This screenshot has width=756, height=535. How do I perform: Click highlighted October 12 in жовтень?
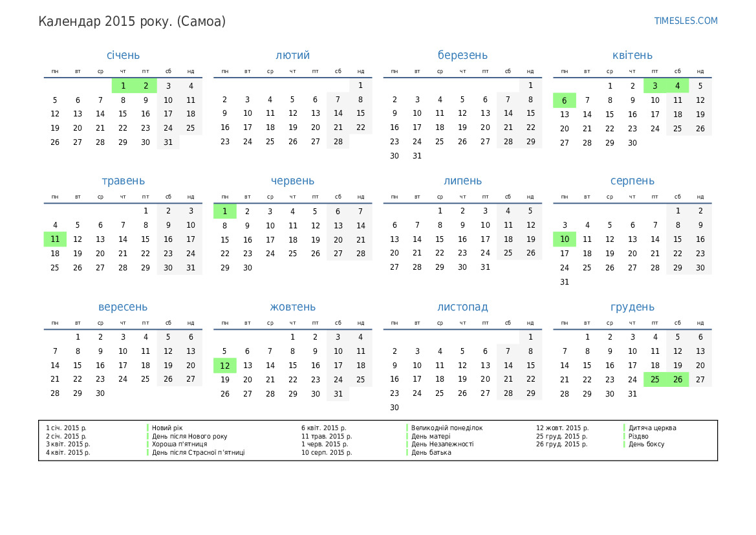(224, 366)
